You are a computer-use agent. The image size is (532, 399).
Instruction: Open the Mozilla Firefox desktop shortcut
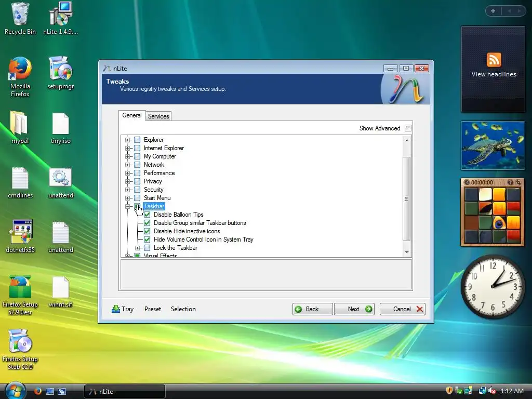(x=20, y=77)
